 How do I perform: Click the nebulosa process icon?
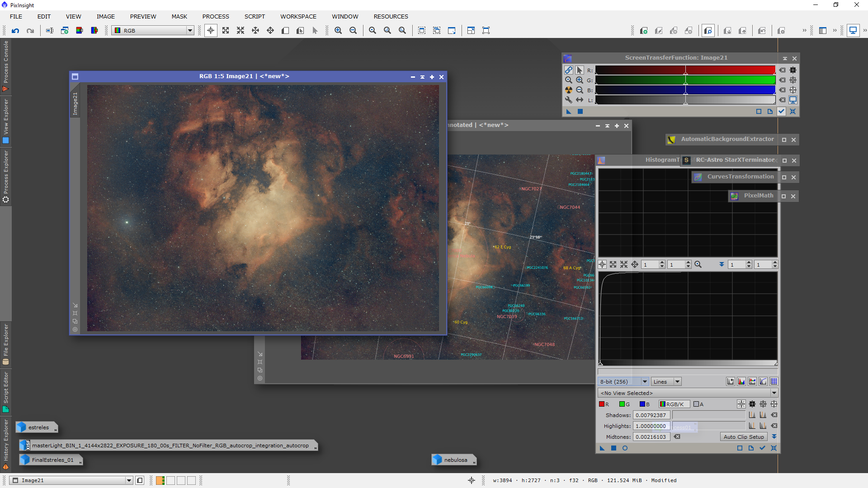[x=454, y=460]
